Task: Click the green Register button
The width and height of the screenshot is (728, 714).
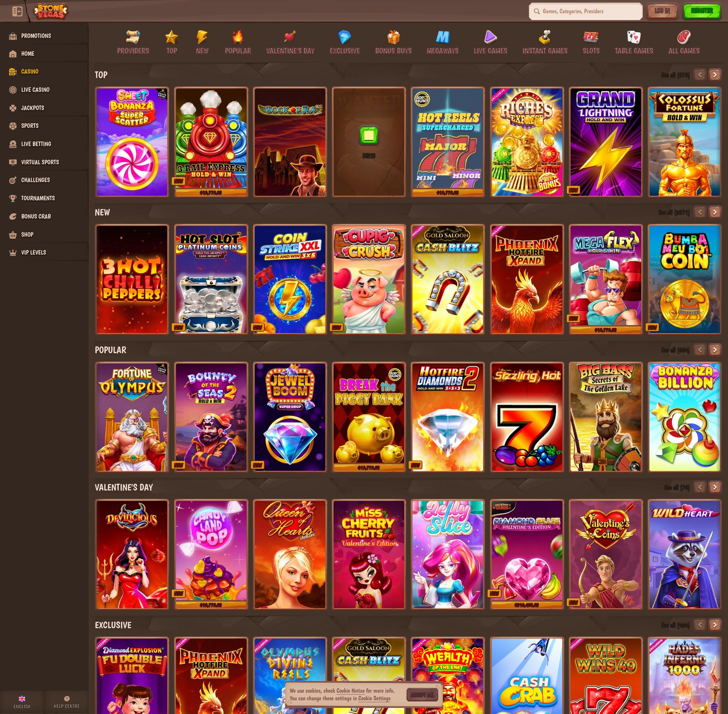Action: tap(701, 11)
